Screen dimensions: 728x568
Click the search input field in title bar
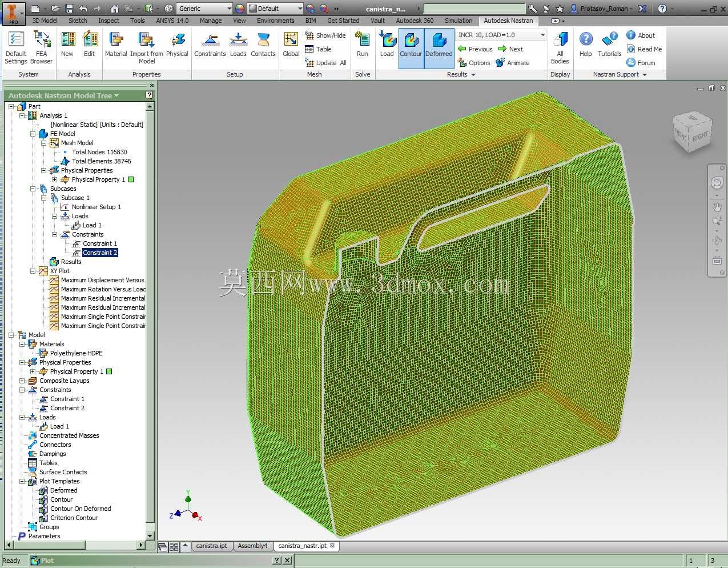474,9
